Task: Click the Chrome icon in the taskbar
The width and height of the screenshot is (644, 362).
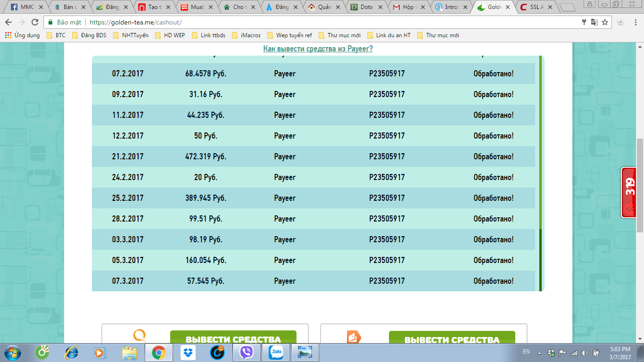Action: [158, 353]
